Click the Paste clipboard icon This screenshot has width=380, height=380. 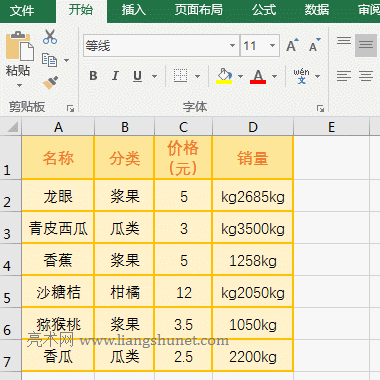(20, 46)
